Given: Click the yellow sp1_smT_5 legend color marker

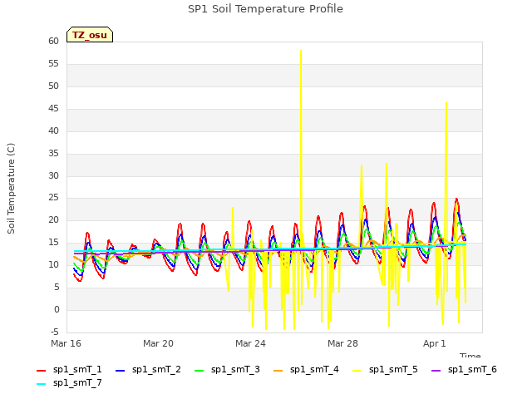Looking at the screenshot, I should 357,371.
